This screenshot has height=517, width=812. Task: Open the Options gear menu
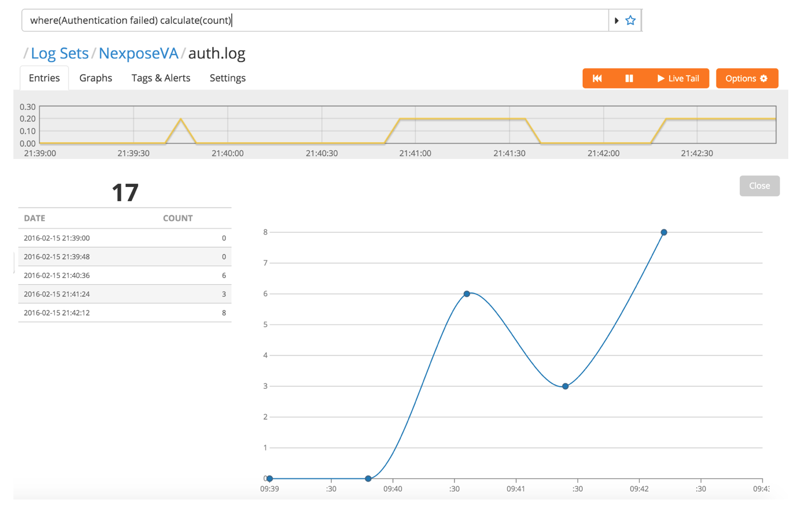747,78
